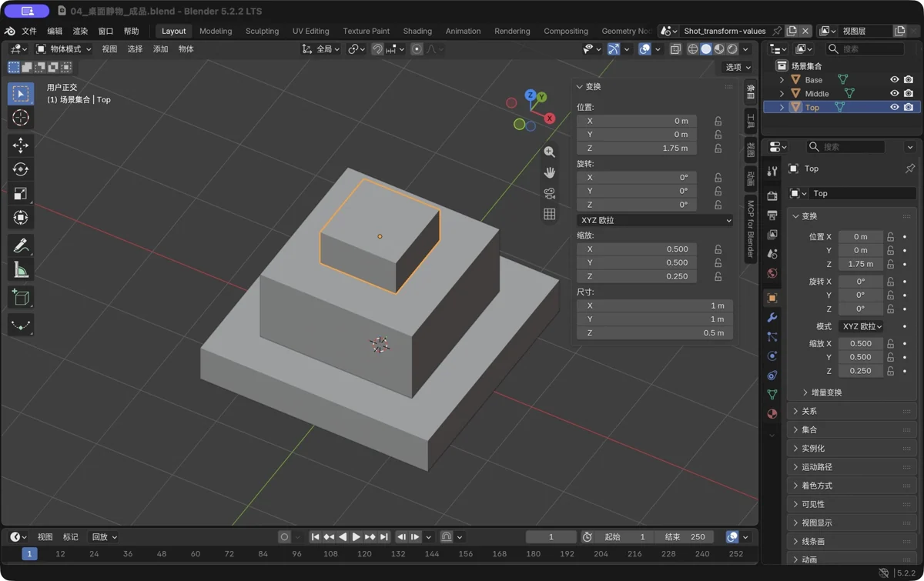The width and height of the screenshot is (924, 581).
Task: Toggle camera view with the camera icon
Action: pos(549,193)
